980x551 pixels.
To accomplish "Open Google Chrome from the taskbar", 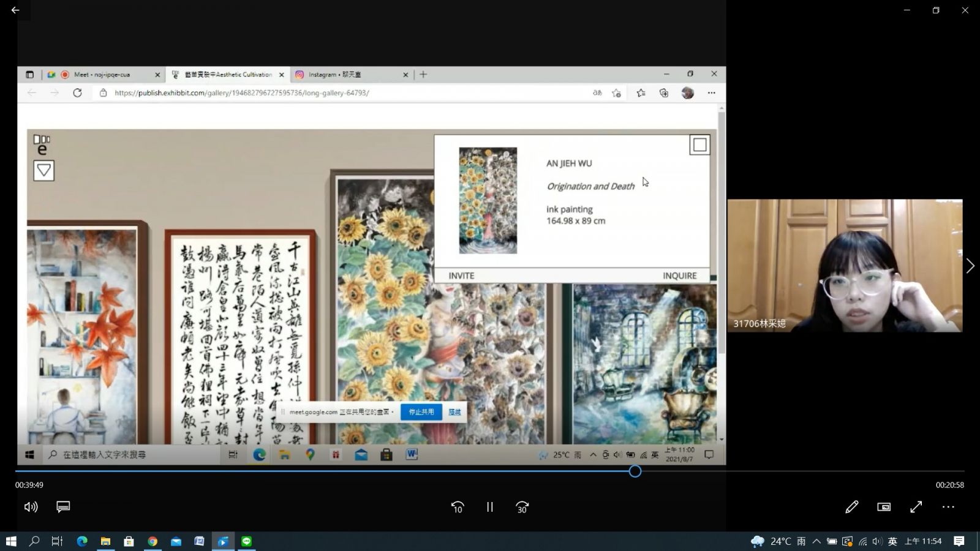I will (x=153, y=541).
